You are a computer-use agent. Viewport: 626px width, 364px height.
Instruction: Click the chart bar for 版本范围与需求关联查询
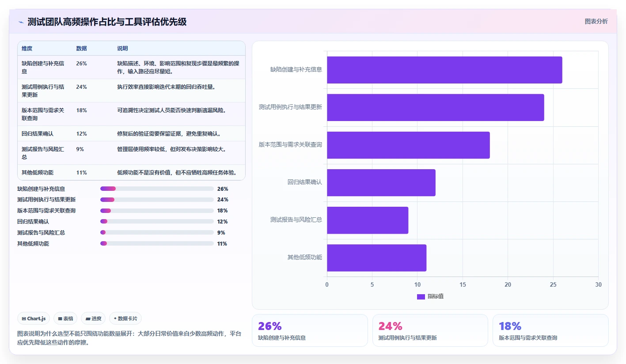408,145
